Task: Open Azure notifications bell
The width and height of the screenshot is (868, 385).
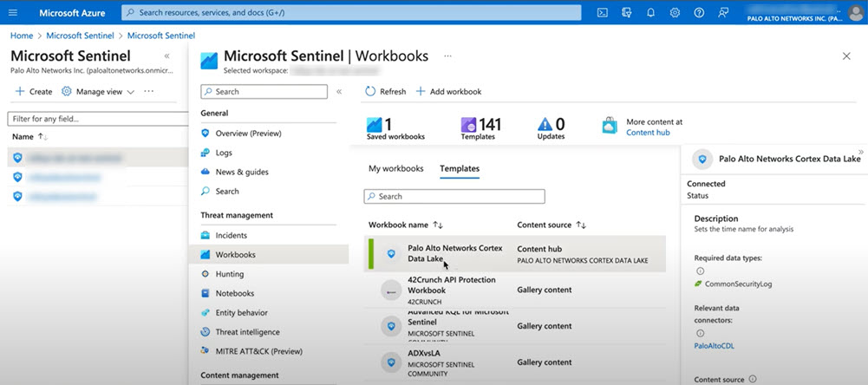Action: point(650,13)
